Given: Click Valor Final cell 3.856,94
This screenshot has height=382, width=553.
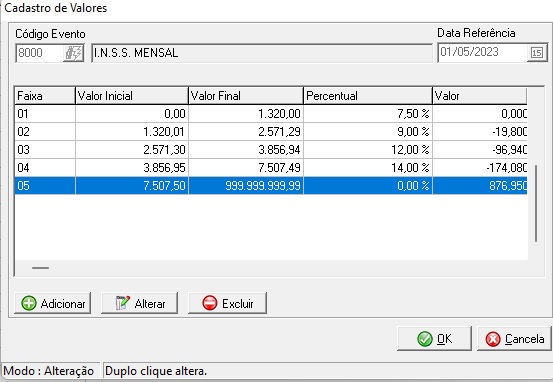Looking at the screenshot, I should [246, 150].
